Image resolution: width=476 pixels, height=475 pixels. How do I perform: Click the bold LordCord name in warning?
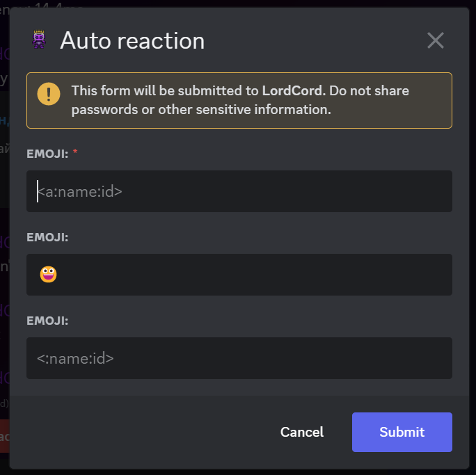pos(293,91)
